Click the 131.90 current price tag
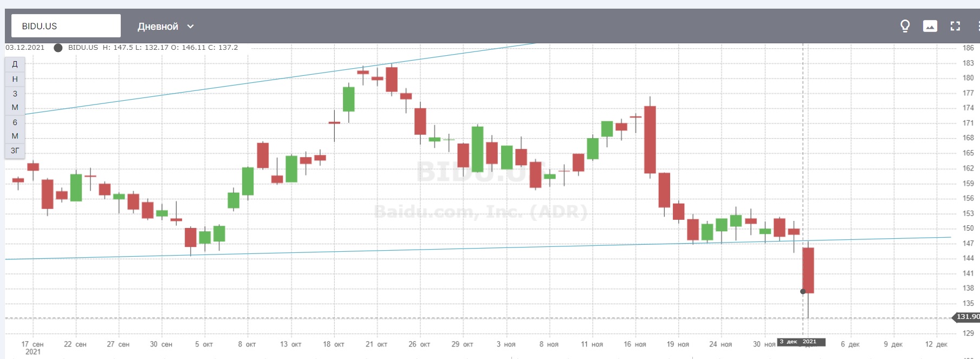This screenshot has width=980, height=359. coord(967,317)
